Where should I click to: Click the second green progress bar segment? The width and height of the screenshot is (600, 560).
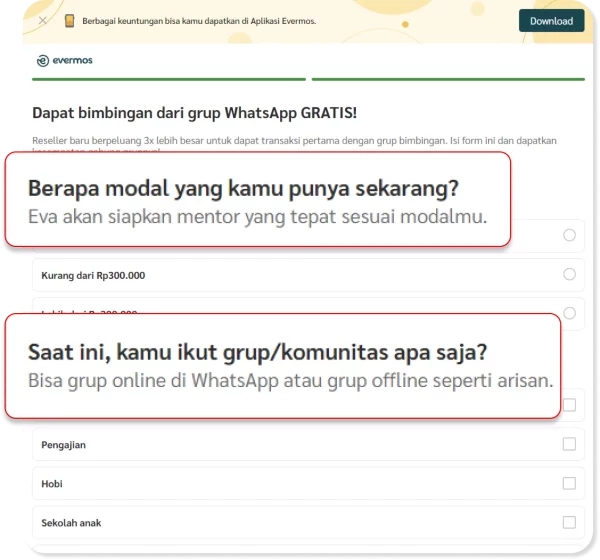448,79
